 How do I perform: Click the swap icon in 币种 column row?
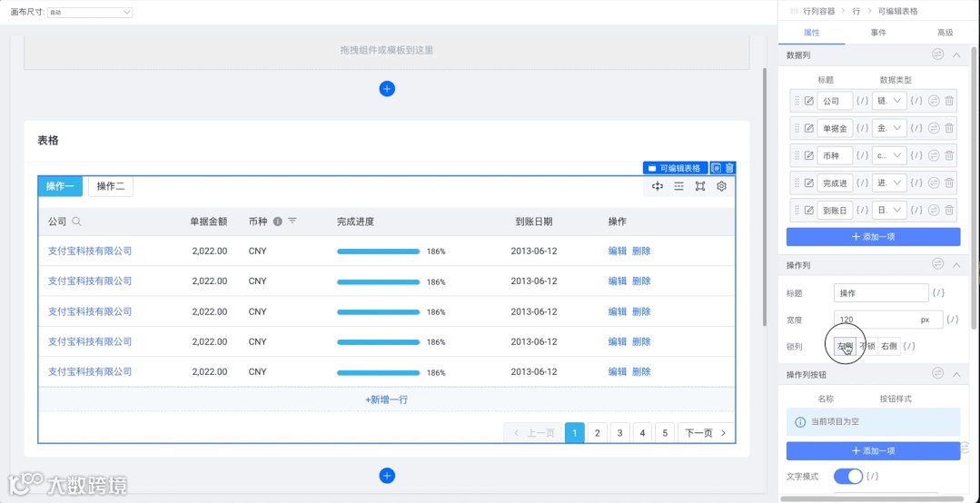[x=934, y=155]
